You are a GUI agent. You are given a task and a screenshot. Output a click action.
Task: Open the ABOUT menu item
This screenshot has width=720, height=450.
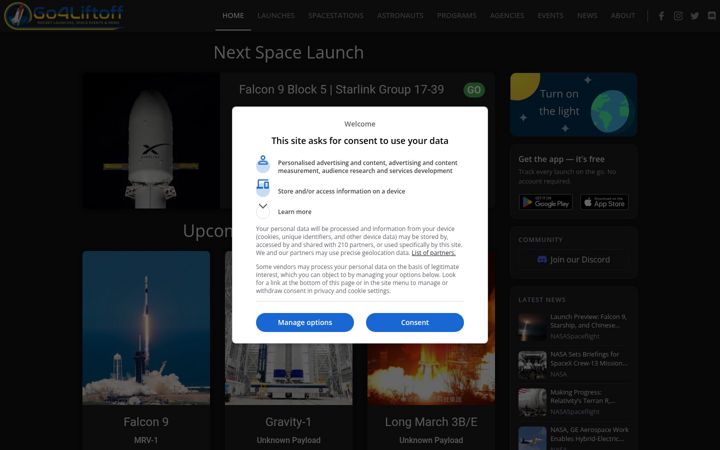(x=623, y=16)
